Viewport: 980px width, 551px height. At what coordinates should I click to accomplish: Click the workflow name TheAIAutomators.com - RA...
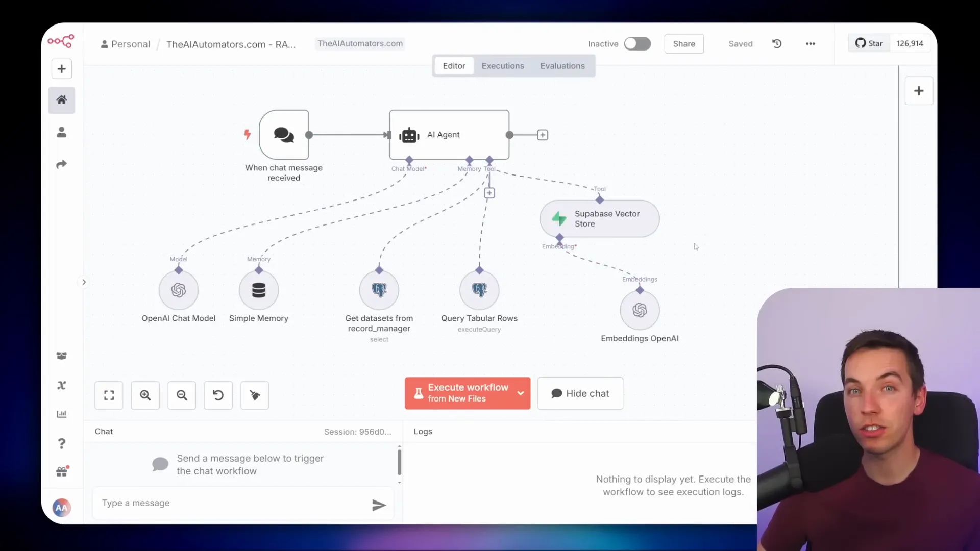tap(231, 44)
